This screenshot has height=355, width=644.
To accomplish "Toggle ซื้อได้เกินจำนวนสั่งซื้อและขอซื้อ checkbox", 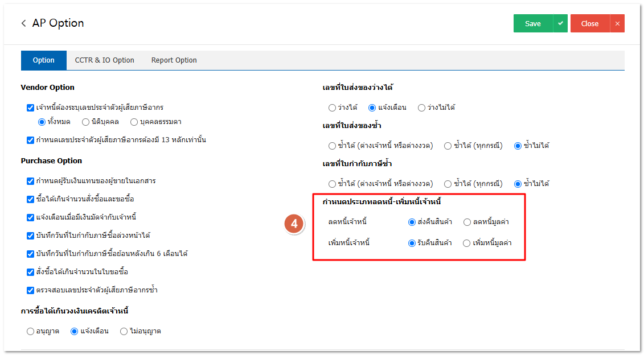I will [30, 199].
